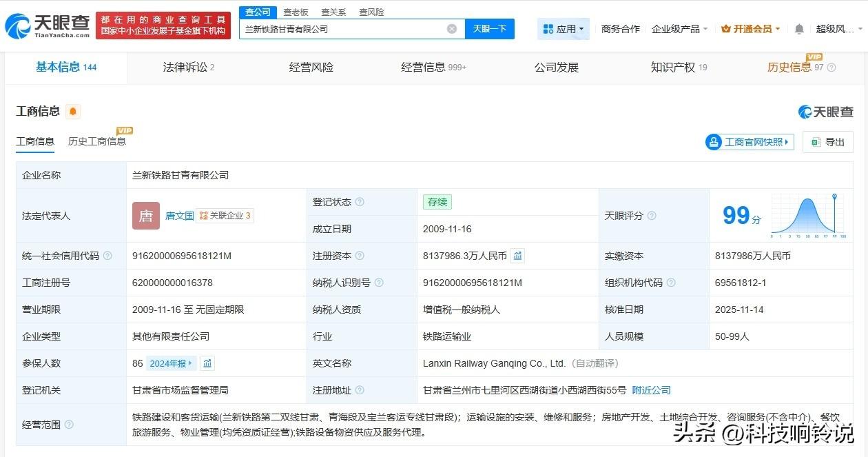Select organization code 69561812-1
The width and height of the screenshot is (868, 457).
(x=741, y=283)
